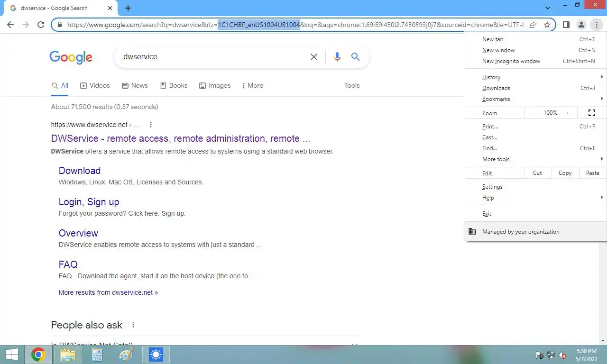Open the Login, Sign up sitelink
This screenshot has width=607, height=364.
(89, 202)
